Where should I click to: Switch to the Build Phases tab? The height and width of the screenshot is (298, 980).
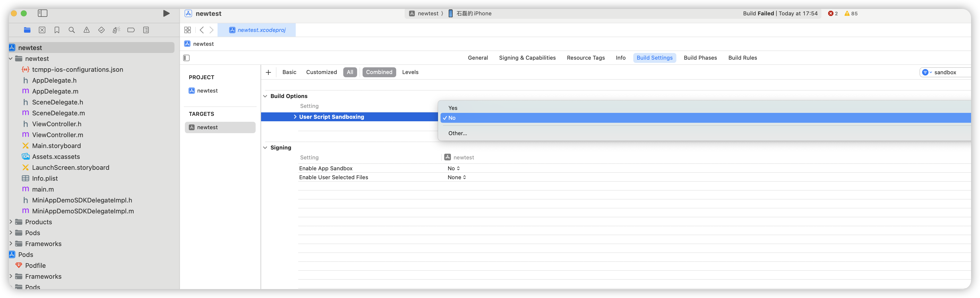click(x=700, y=58)
